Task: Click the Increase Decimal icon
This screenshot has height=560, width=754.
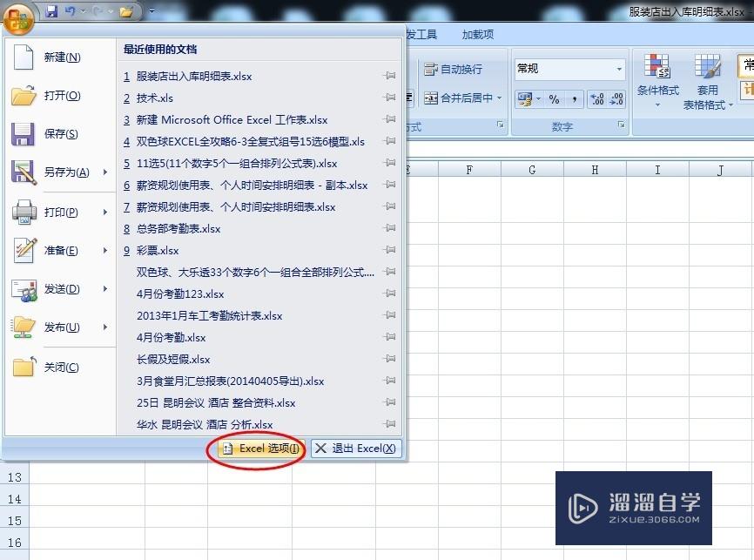Action: pos(598,99)
